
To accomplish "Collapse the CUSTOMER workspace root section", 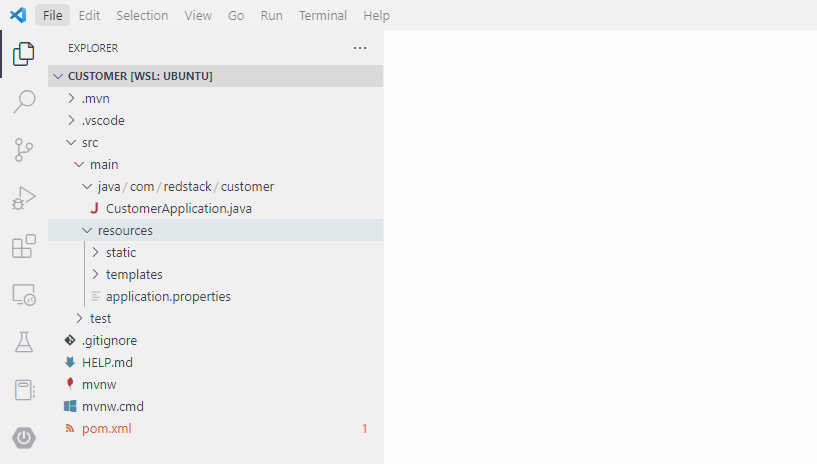I will pyautogui.click(x=139, y=76).
